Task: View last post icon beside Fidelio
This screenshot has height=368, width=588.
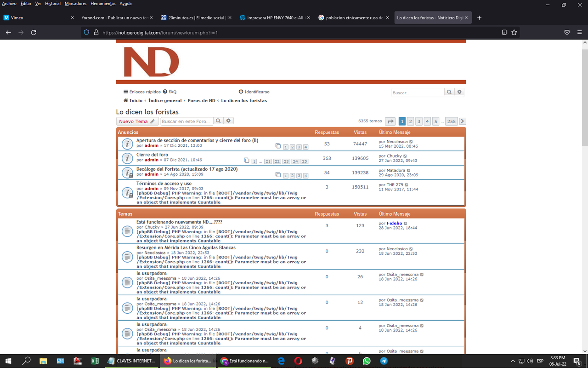Action: click(406, 223)
